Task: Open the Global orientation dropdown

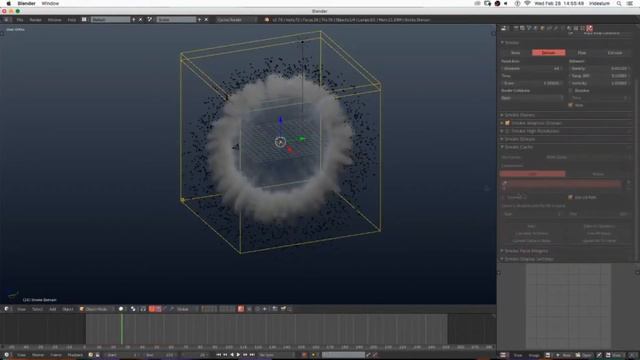Action: (186, 309)
